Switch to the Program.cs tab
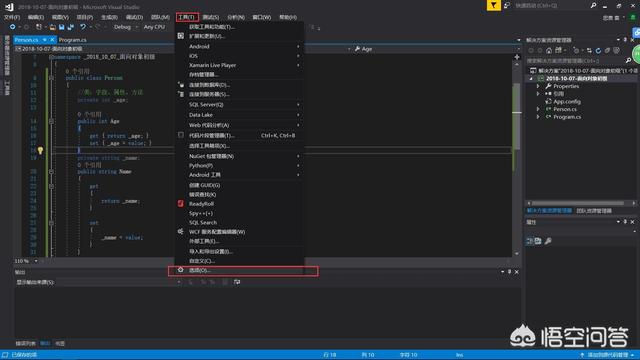 (73, 40)
